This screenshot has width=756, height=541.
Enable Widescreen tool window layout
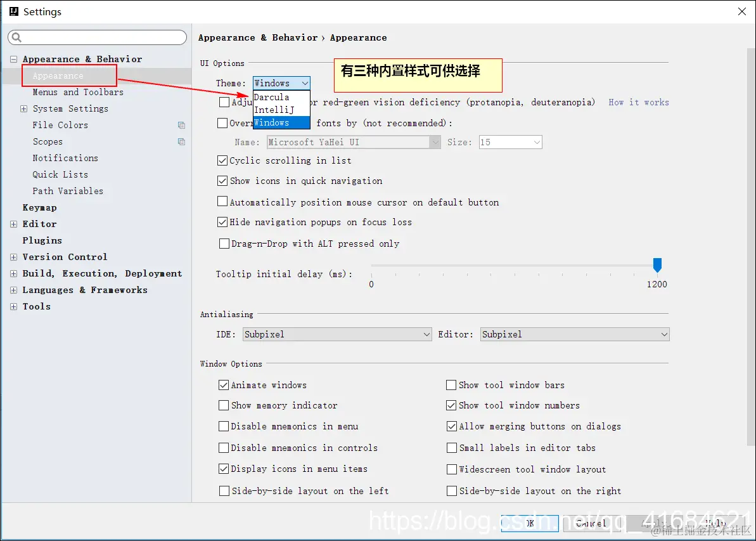pyautogui.click(x=452, y=469)
